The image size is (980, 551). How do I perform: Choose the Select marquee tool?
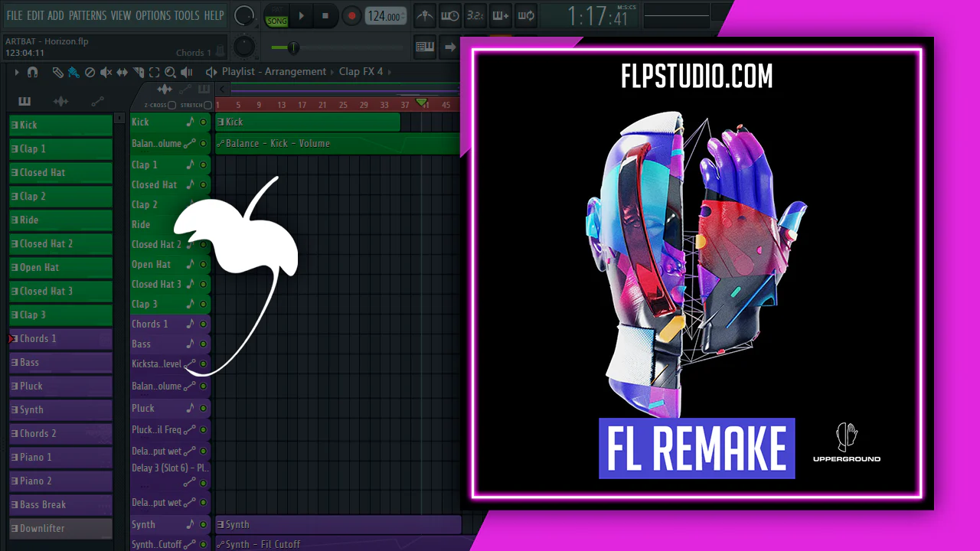[x=155, y=72]
